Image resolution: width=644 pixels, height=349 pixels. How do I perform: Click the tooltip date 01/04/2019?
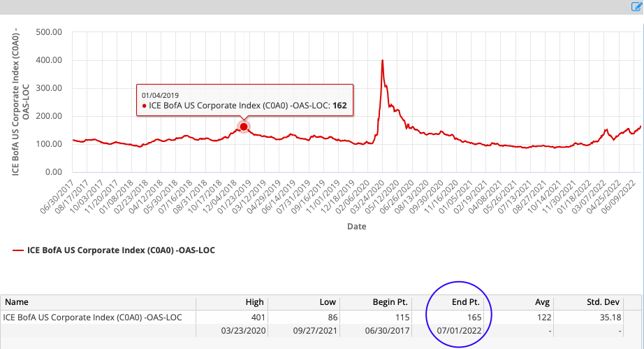pos(160,95)
